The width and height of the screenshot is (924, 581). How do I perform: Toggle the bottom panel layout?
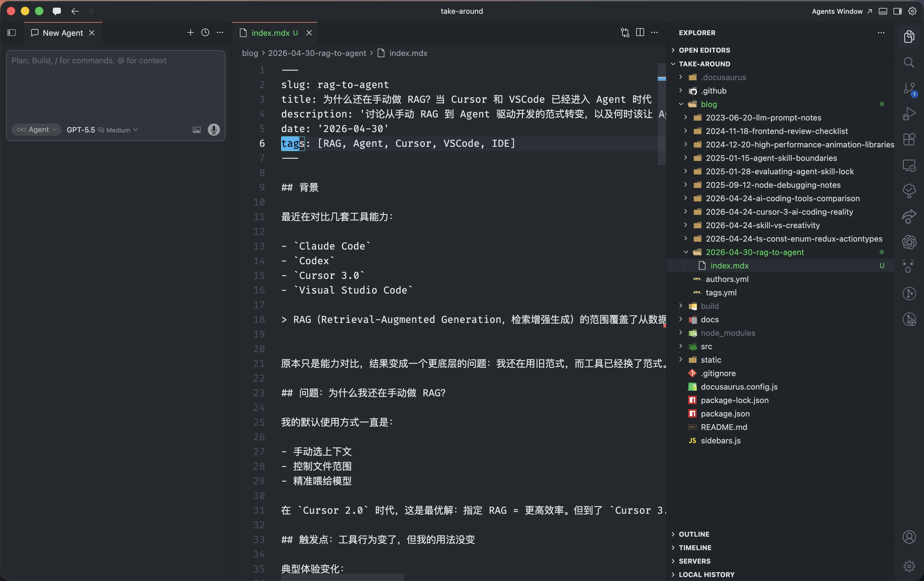click(x=883, y=11)
